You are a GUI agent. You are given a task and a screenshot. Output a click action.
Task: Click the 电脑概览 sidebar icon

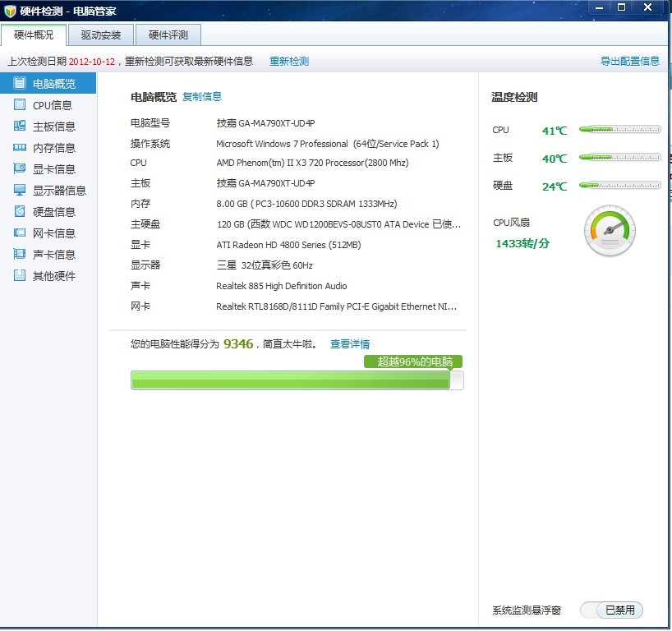click(19, 83)
